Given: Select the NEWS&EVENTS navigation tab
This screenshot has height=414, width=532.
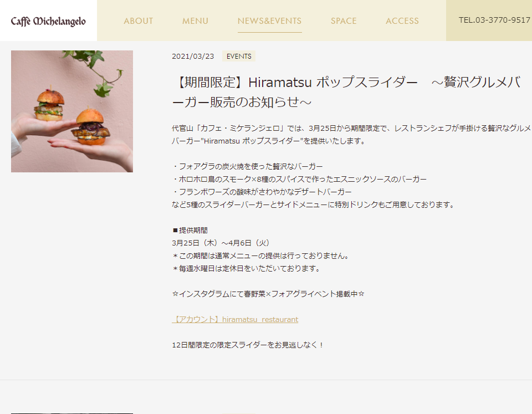Looking at the screenshot, I should coord(269,21).
